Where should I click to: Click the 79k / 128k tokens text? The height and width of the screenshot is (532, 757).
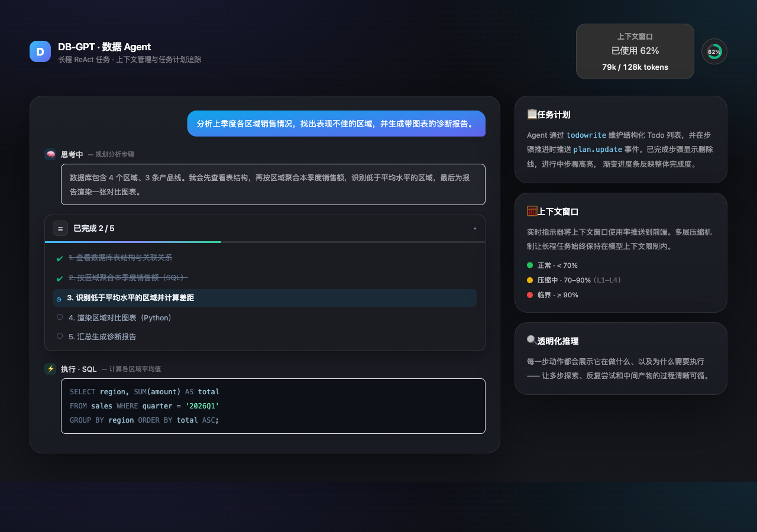pyautogui.click(x=635, y=67)
